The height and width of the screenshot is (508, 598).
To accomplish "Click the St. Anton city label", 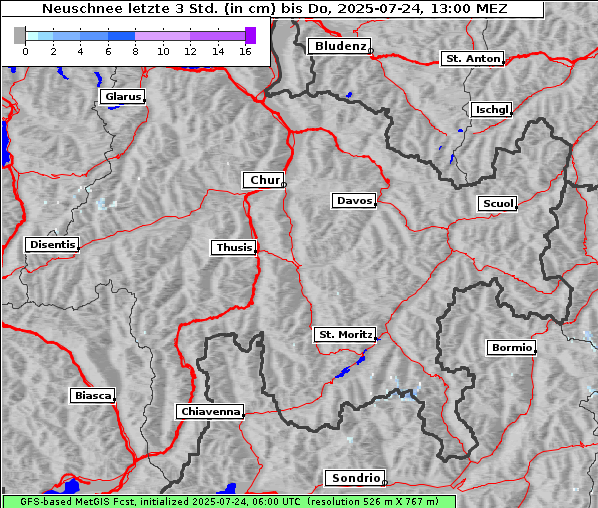I will coord(473,59).
